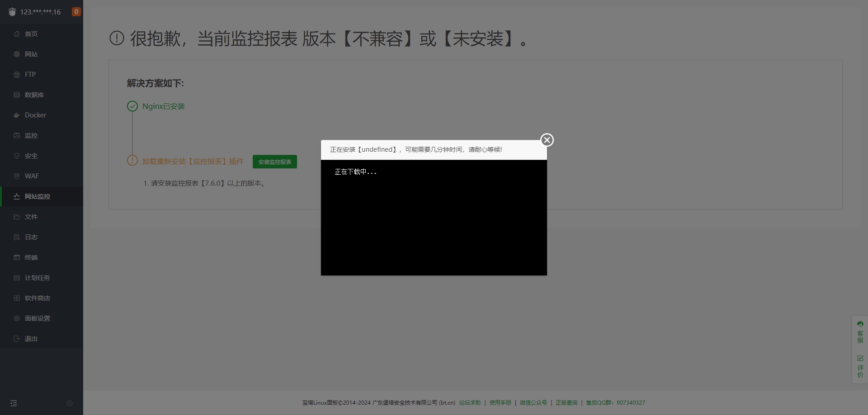
Task: Click the 请安装监控报表【7.6.0】以上的版本 note
Action: pos(204,183)
